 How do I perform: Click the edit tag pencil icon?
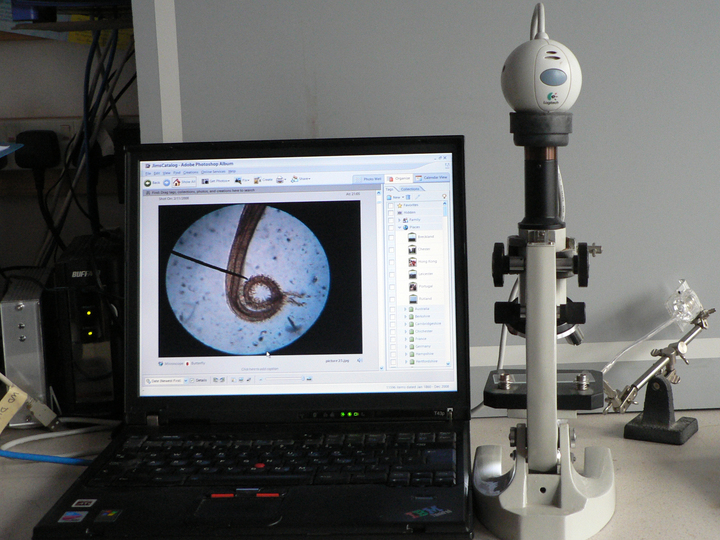[x=418, y=197]
